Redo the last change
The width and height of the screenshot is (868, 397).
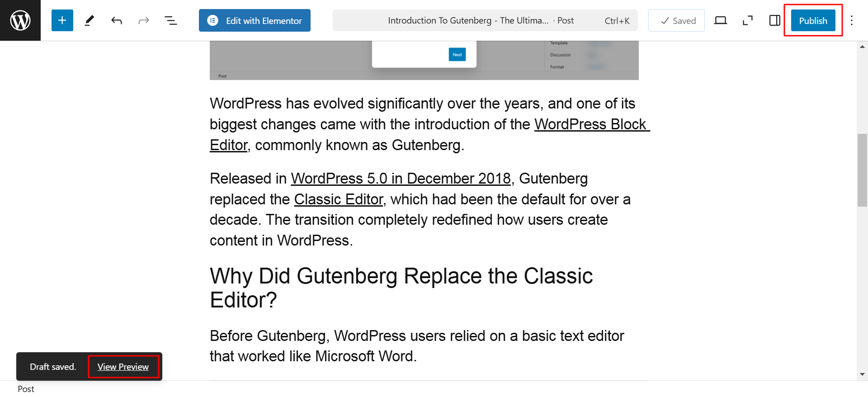coord(144,20)
